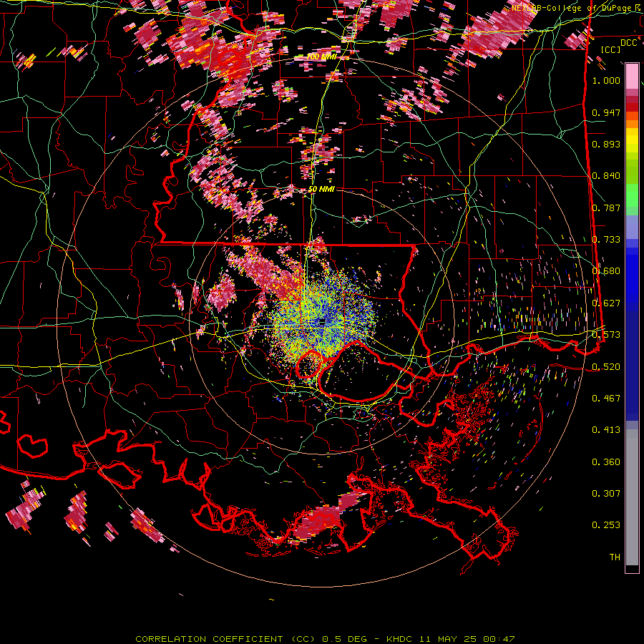Click the KHDC radar site marker at center

323,321
